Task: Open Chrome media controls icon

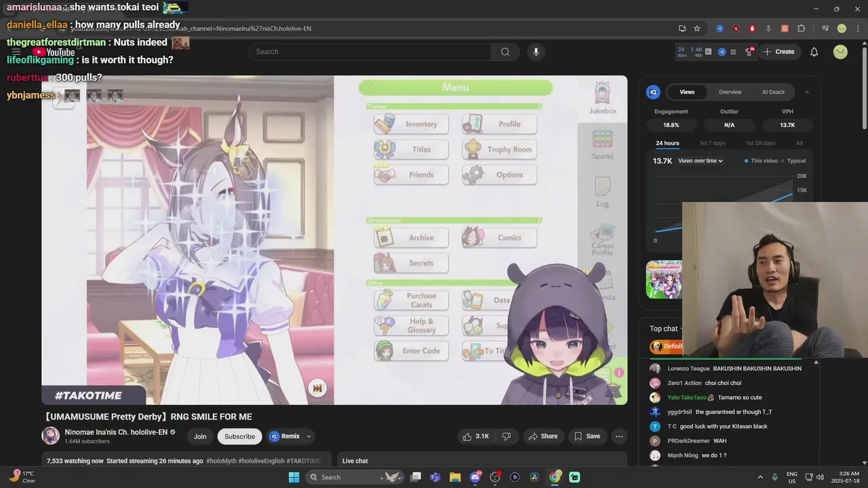Action: pyautogui.click(x=825, y=28)
